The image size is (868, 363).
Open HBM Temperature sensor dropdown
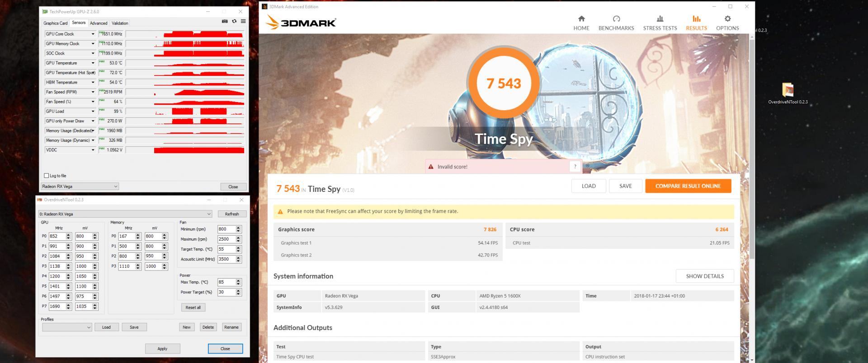click(x=93, y=82)
